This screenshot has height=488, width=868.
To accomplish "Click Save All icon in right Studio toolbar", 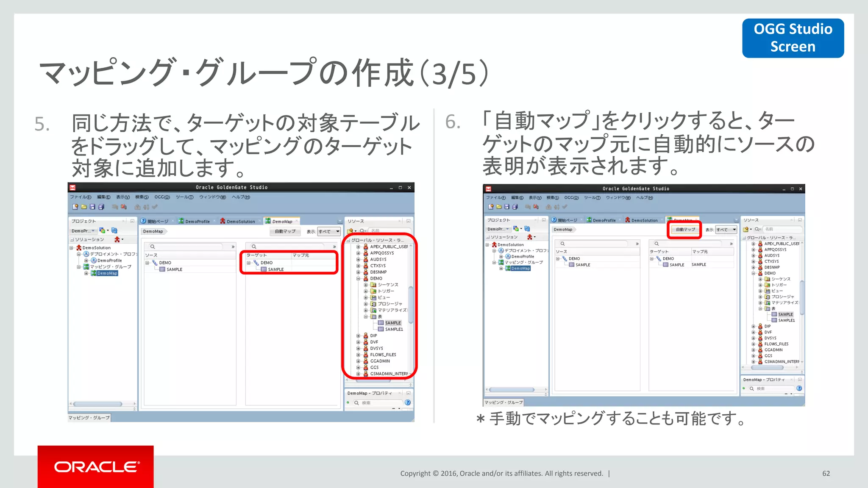I will [x=515, y=207].
